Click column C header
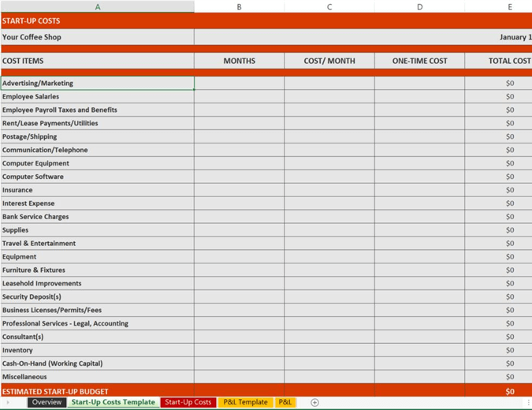This screenshot has height=410, width=532. 329,6
